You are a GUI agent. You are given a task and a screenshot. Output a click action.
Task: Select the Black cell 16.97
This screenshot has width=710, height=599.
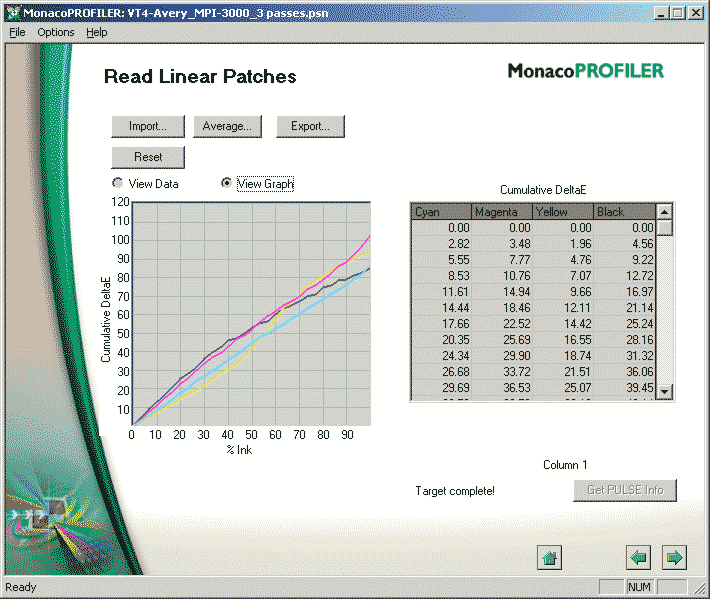pos(624,292)
